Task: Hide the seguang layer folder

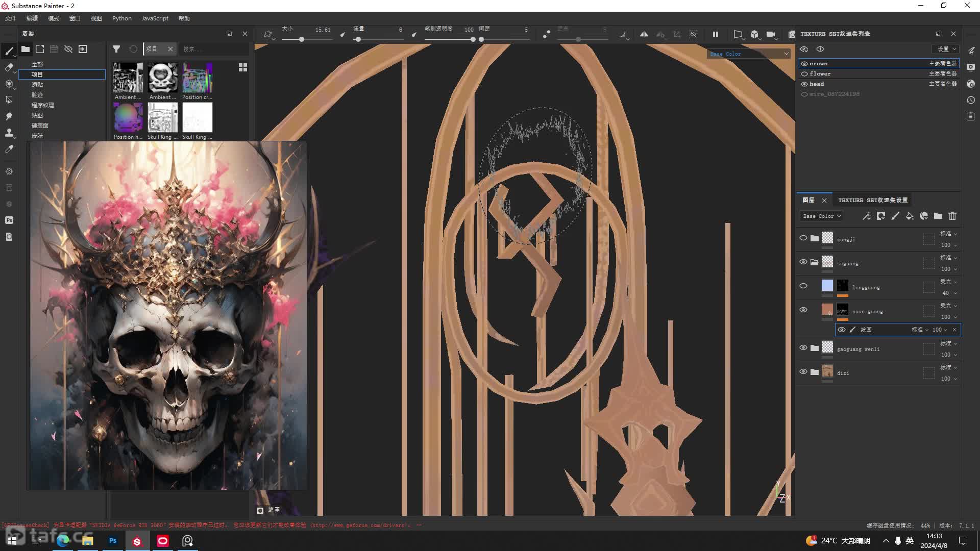Action: coord(803,262)
